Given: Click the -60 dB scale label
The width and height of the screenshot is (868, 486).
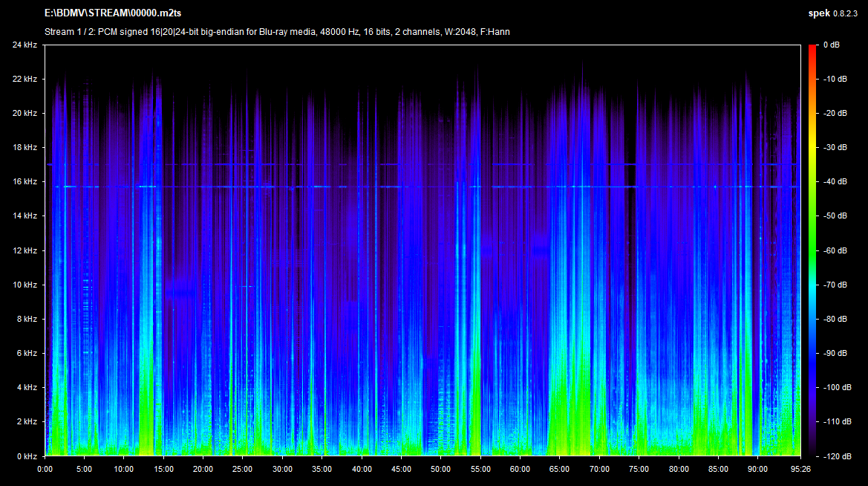Looking at the screenshot, I should click(x=835, y=250).
